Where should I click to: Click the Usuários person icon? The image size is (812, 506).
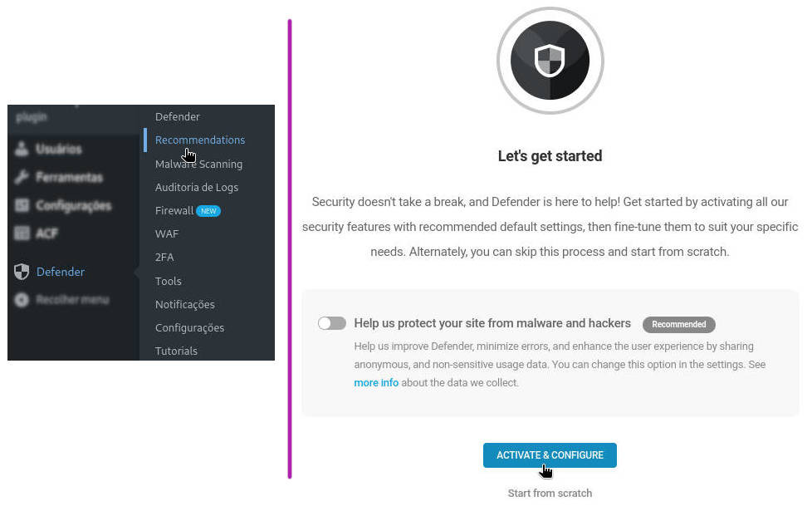(x=22, y=149)
